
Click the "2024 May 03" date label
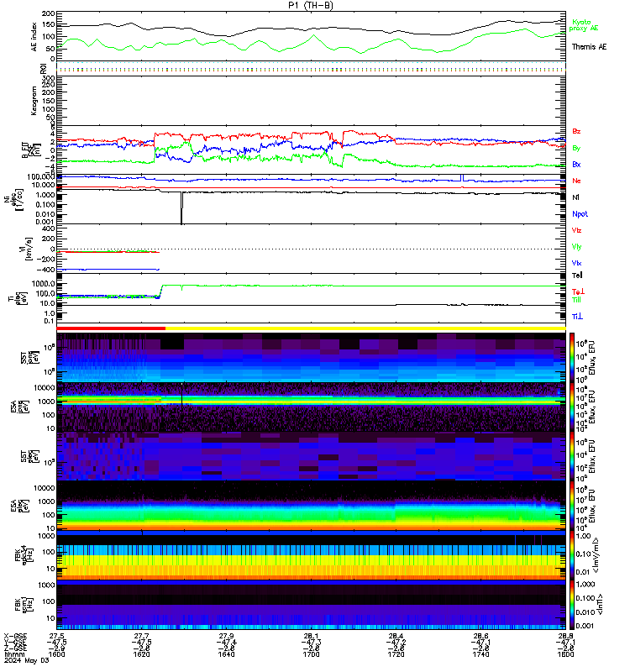tap(26, 660)
